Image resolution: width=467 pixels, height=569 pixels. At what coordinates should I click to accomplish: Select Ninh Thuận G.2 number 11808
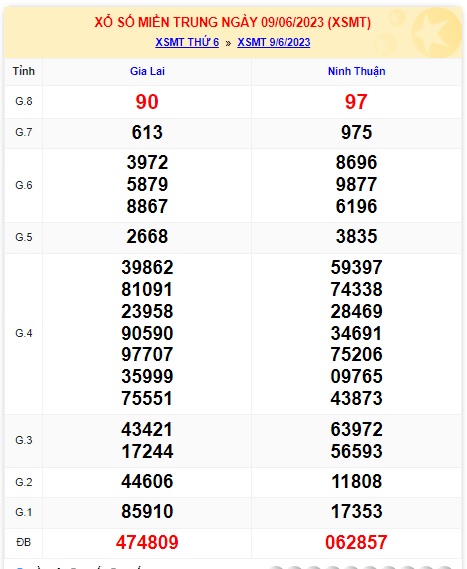click(x=356, y=482)
